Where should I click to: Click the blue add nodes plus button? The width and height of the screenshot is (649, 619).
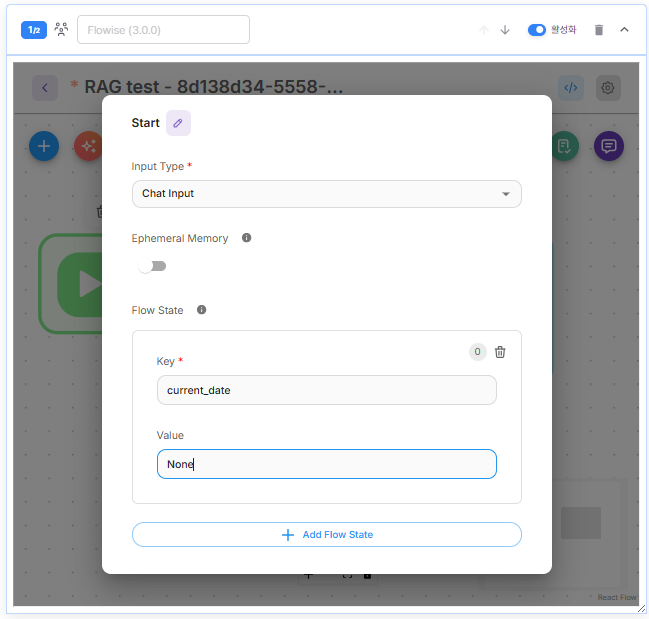44,146
